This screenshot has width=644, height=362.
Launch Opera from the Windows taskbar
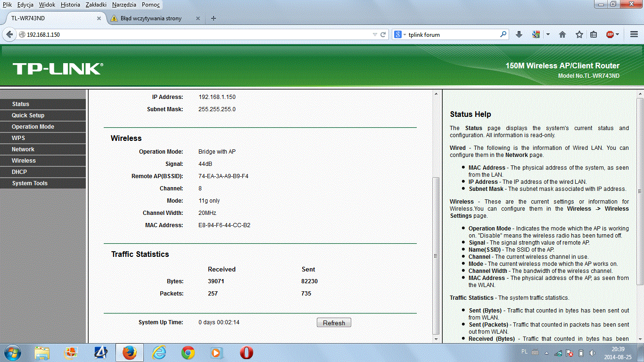(x=246, y=353)
